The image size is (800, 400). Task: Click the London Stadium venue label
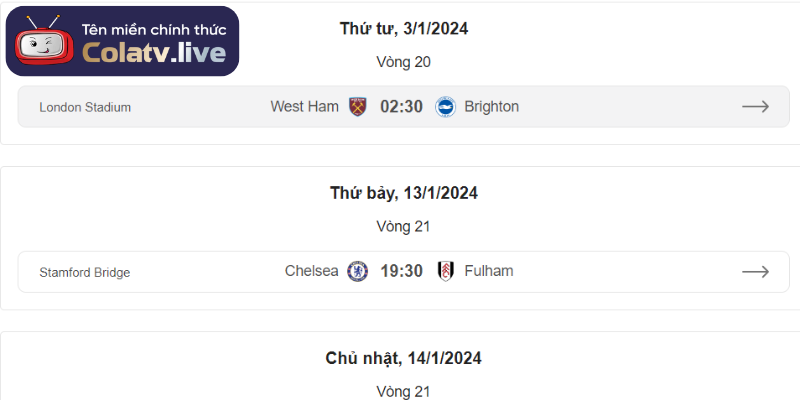click(x=85, y=108)
